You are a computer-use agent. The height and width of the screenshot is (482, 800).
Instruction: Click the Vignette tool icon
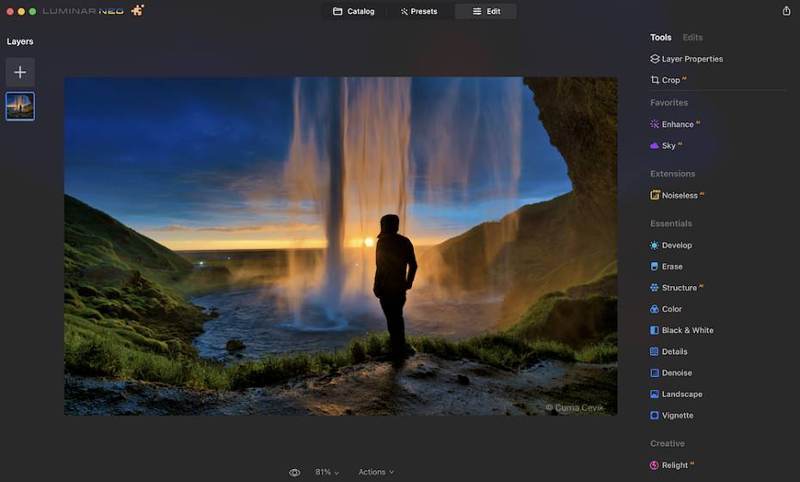655,415
